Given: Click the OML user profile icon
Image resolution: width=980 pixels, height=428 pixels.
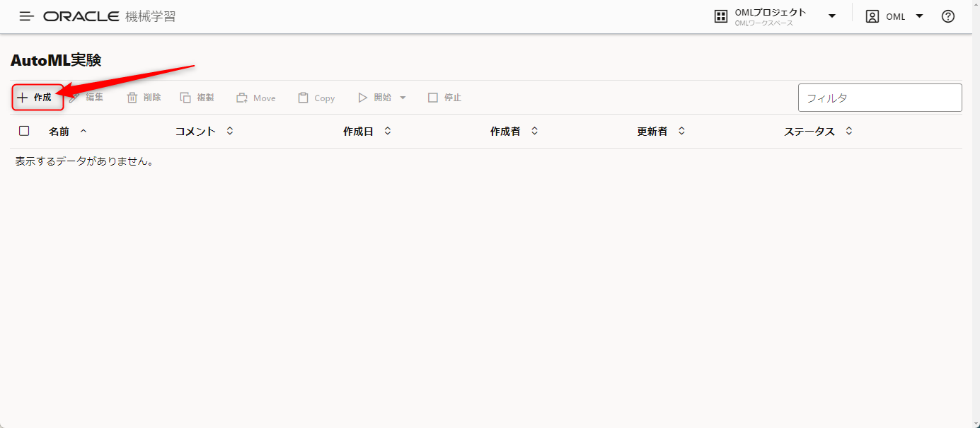Looking at the screenshot, I should [x=872, y=16].
